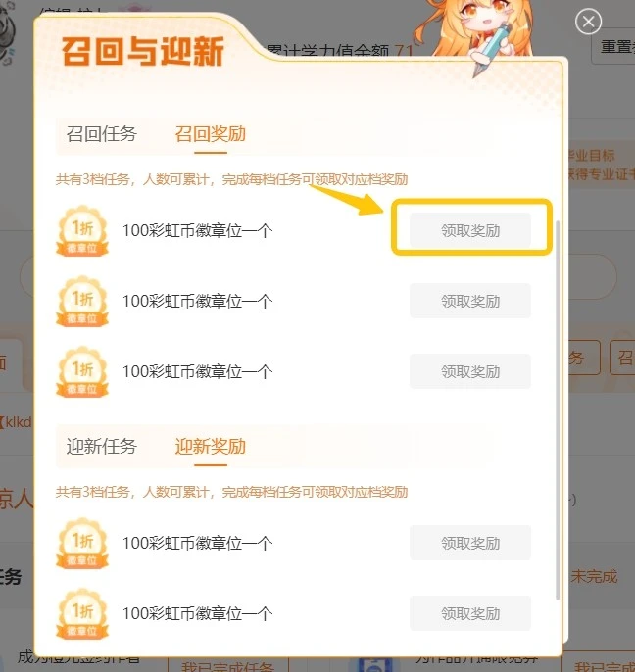Claim the second 召回 领取奖励 reward
This screenshot has height=672, width=635.
pos(470,301)
